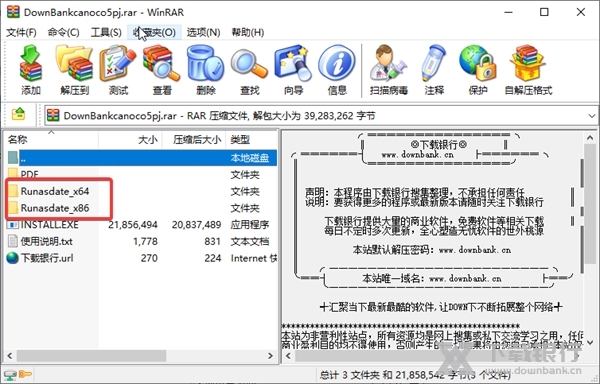The height and width of the screenshot is (384, 600).
Task: Launch the Wizard (向导) tool
Action: click(293, 63)
